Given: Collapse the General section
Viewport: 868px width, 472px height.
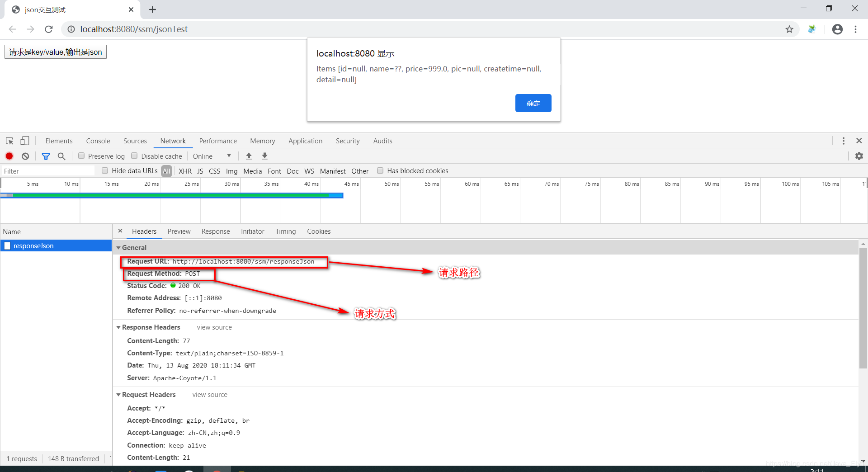Looking at the screenshot, I should click(118, 248).
